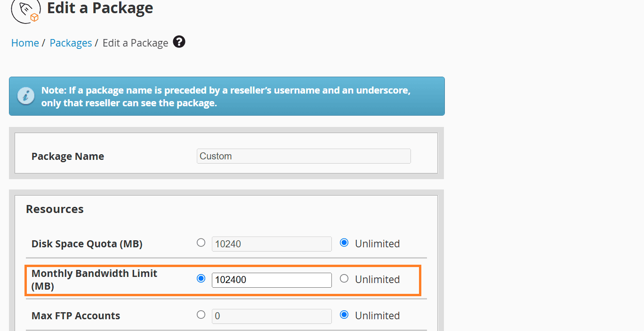Select Unlimited for Disk Space Quota
644x331 pixels.
click(x=344, y=243)
